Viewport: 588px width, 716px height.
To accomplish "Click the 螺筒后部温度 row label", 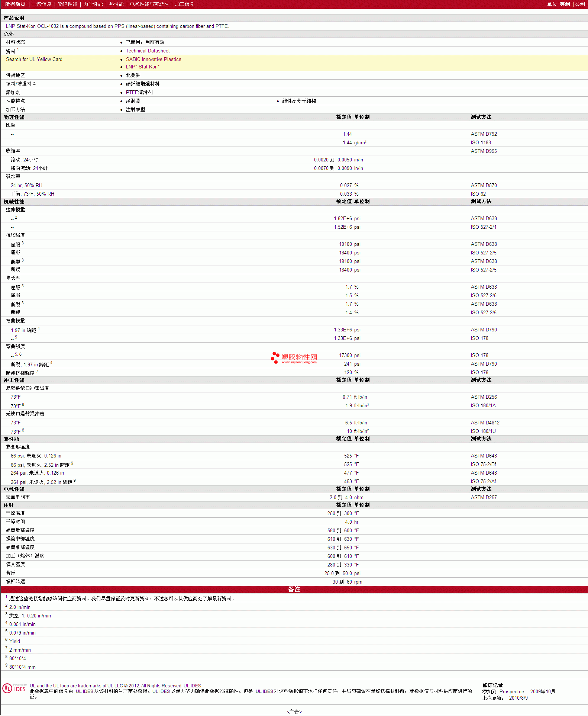I will (x=20, y=530).
